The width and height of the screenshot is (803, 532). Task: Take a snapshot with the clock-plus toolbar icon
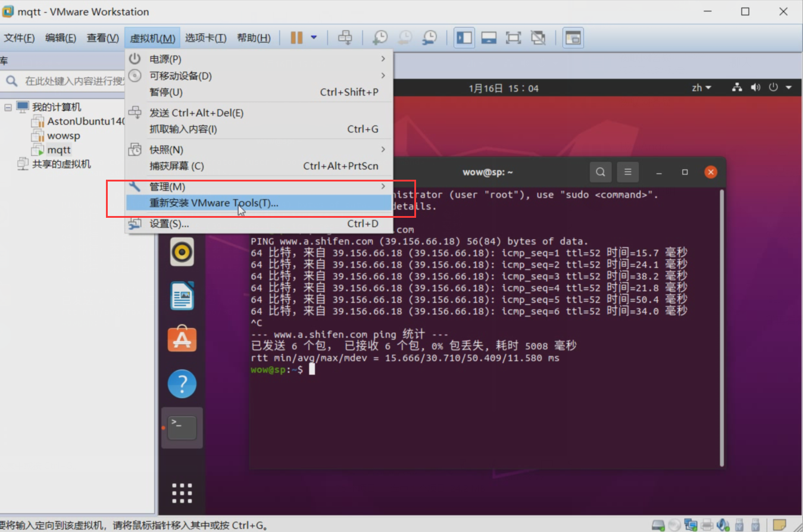point(380,38)
